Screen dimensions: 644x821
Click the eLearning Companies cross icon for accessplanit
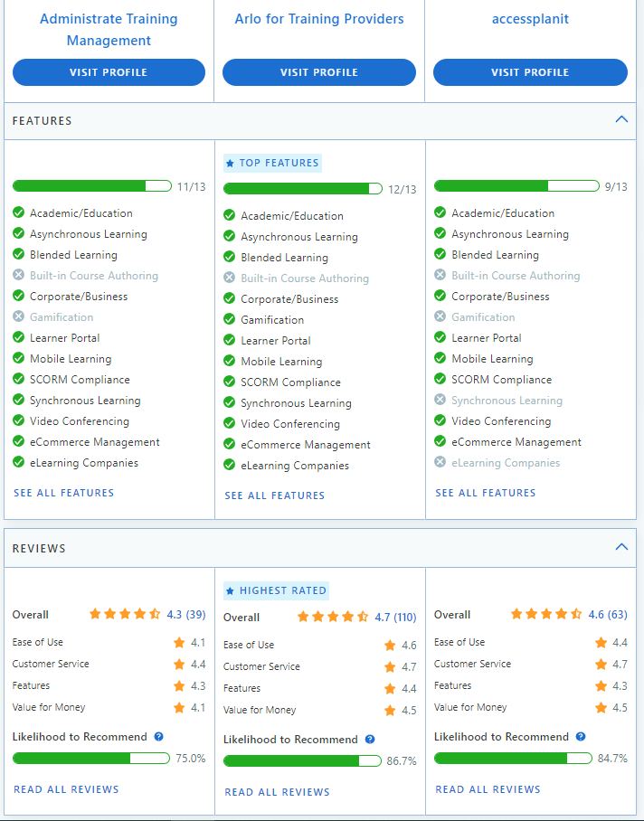click(x=440, y=462)
